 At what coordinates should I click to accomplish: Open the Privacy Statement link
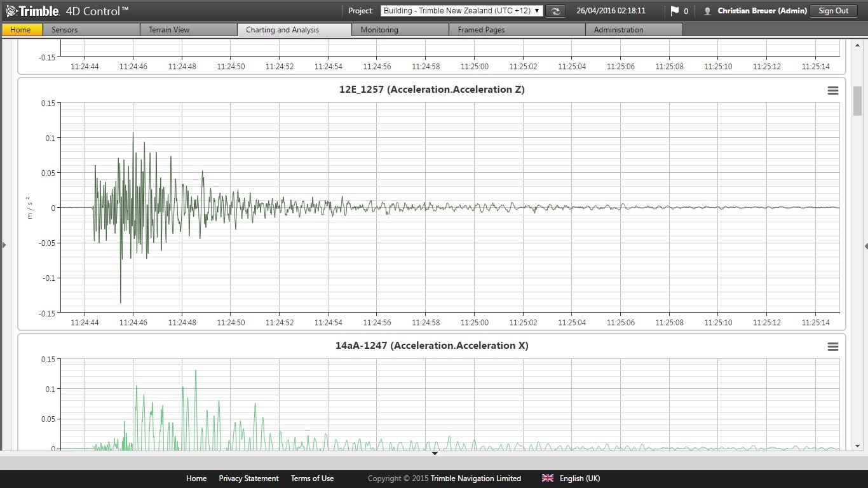click(x=248, y=478)
